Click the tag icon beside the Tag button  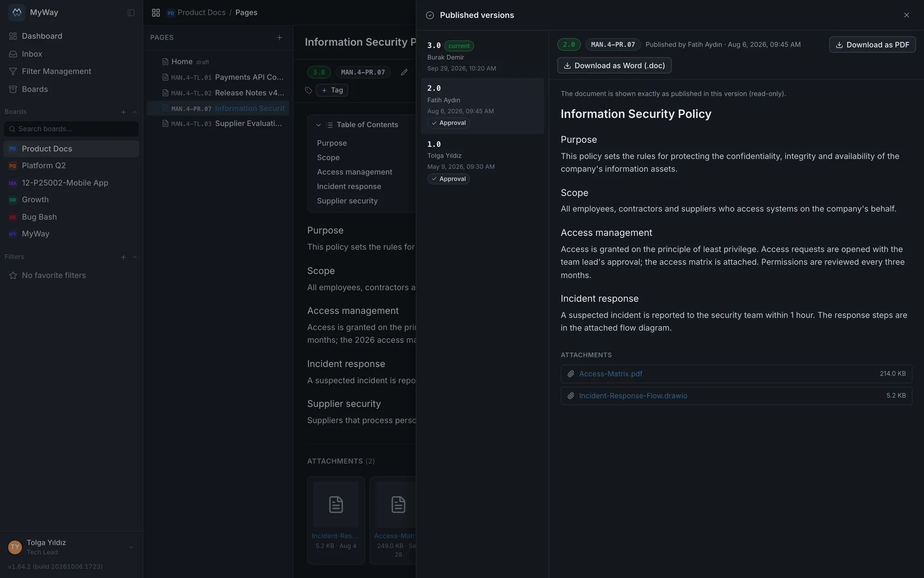pyautogui.click(x=309, y=90)
